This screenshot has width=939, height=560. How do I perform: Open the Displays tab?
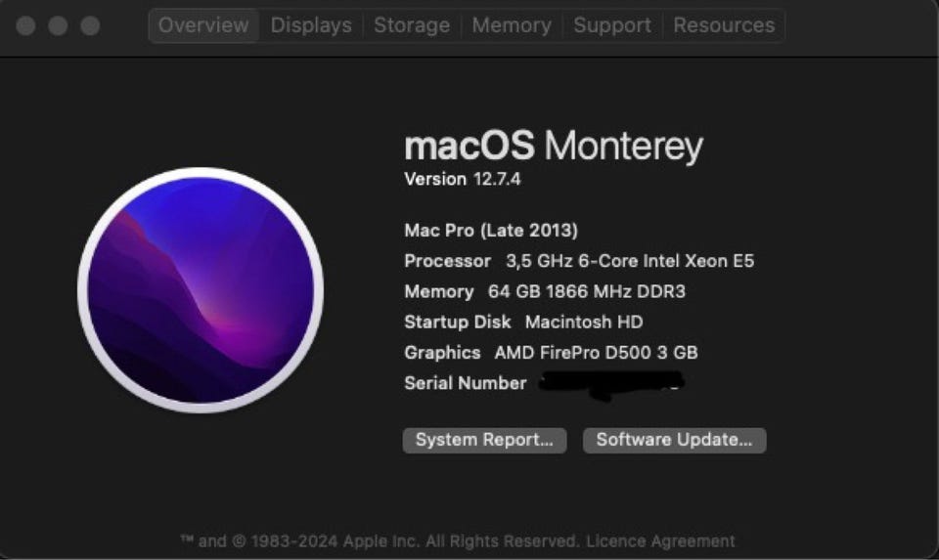coord(311,25)
